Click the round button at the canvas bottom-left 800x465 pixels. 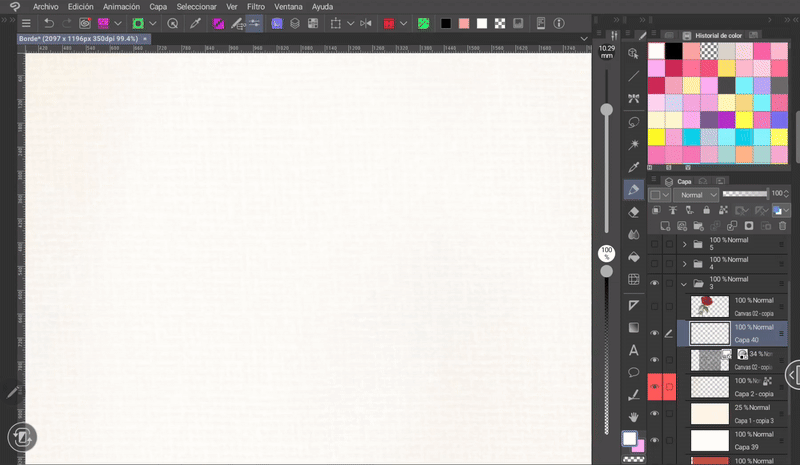[22, 437]
